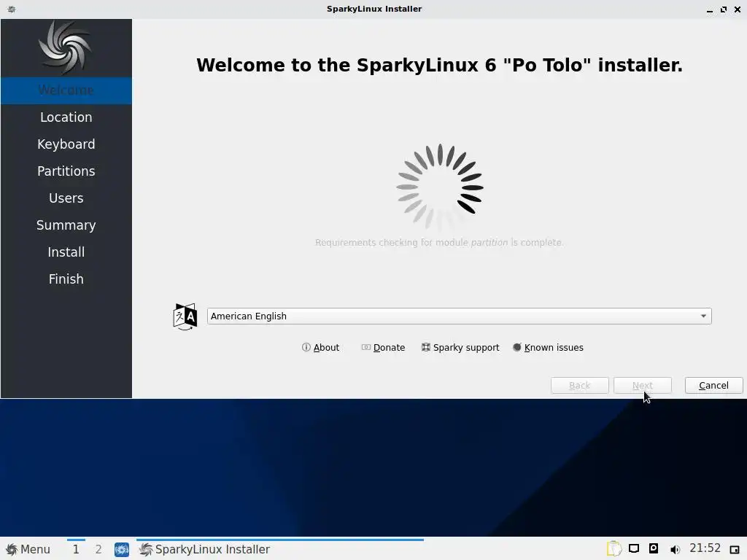Click the blue Sparky launcher icon in taskbar

[x=122, y=550]
